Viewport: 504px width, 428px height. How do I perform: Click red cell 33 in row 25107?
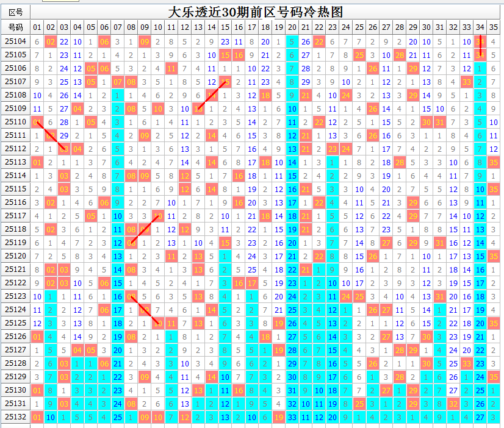click(467, 82)
